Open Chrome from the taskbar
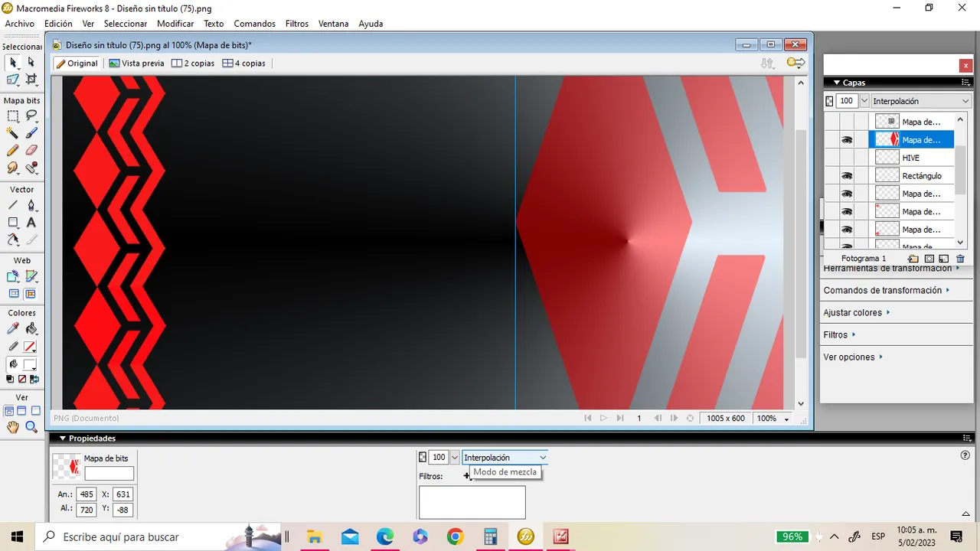 (455, 536)
